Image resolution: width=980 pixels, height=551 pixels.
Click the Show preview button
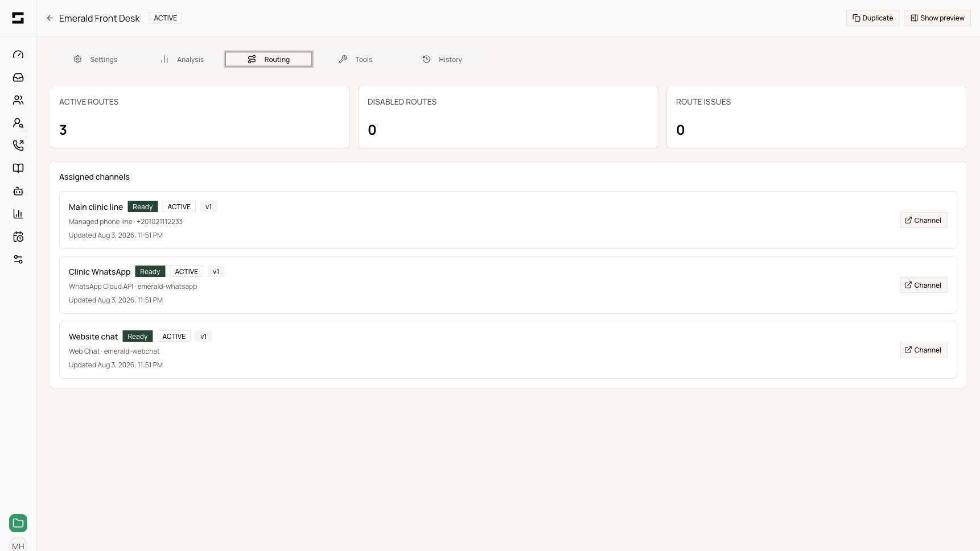click(937, 18)
